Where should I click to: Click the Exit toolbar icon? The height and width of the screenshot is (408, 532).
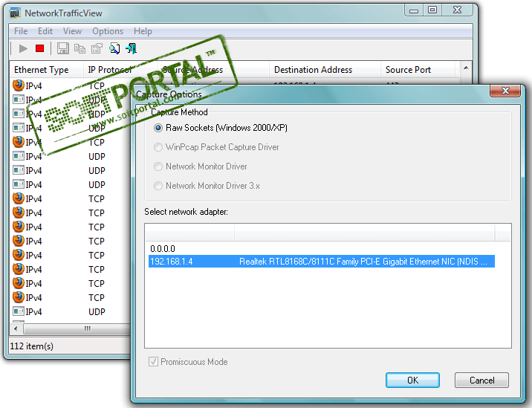(x=132, y=48)
